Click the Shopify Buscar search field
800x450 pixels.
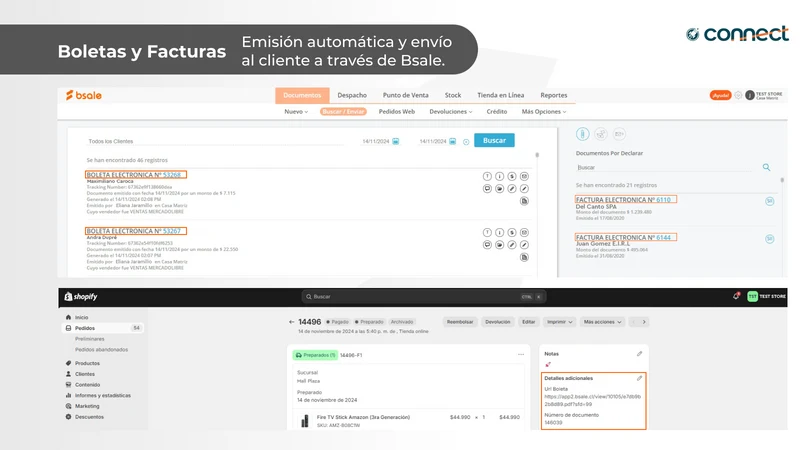click(423, 296)
